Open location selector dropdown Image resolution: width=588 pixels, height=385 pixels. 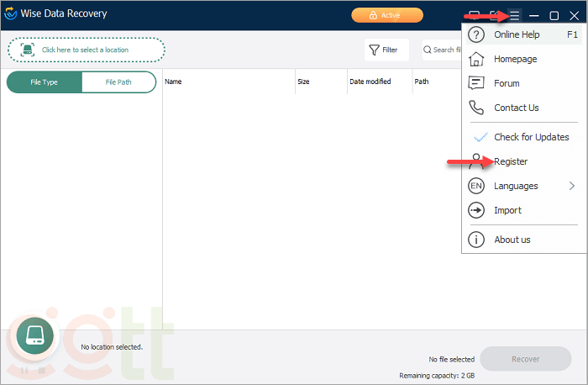pos(87,50)
